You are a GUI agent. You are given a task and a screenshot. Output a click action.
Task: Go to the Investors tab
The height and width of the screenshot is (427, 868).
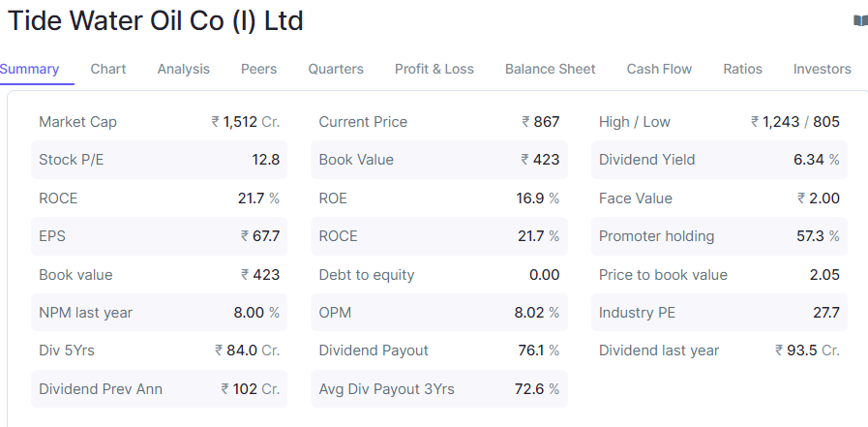click(x=822, y=69)
